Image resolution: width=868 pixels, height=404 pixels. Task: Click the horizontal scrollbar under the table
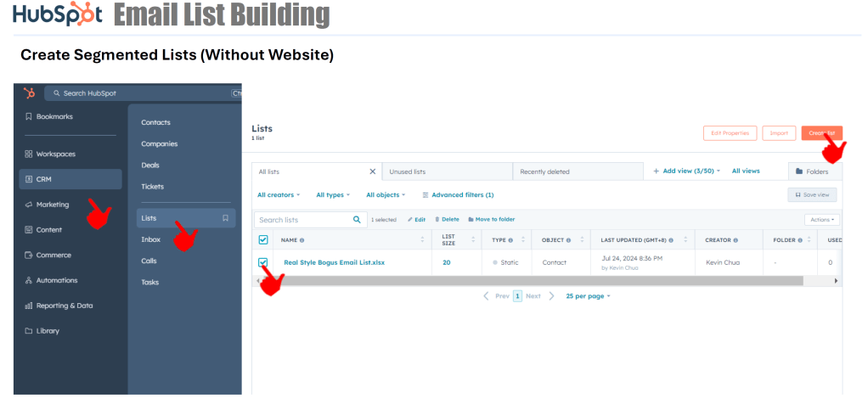click(532, 281)
